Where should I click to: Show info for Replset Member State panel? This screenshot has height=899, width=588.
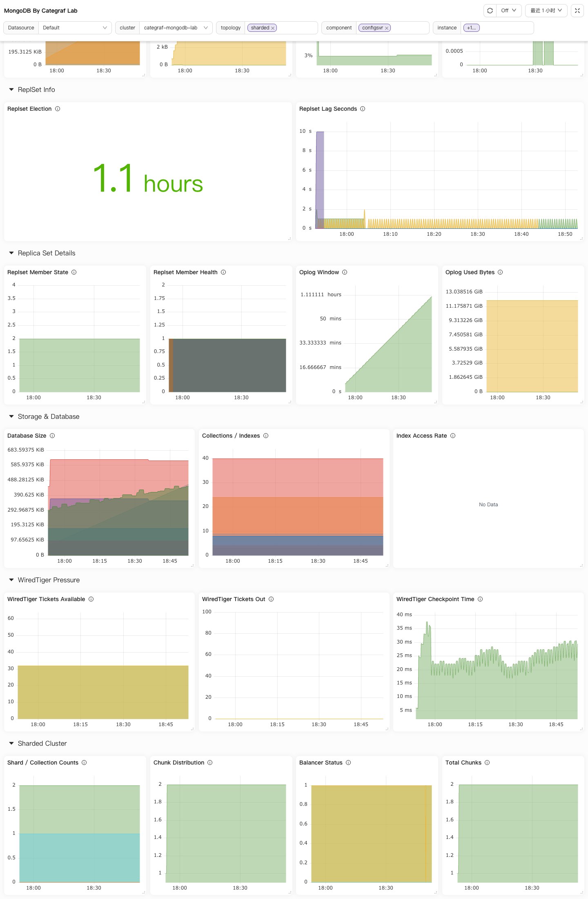click(74, 272)
